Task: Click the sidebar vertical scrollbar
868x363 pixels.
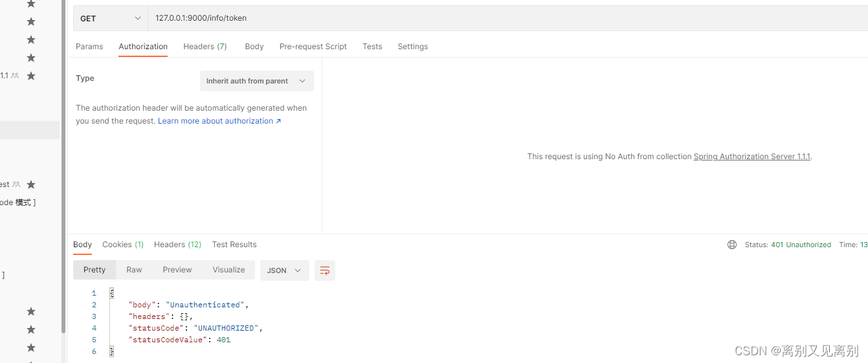Action: (x=63, y=166)
